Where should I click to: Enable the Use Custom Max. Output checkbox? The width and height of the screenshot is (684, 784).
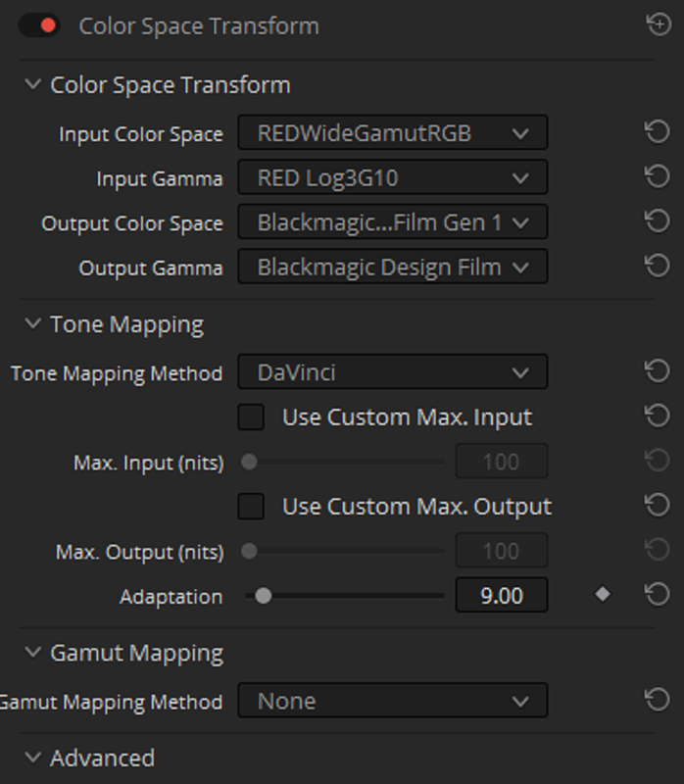pyautogui.click(x=251, y=507)
